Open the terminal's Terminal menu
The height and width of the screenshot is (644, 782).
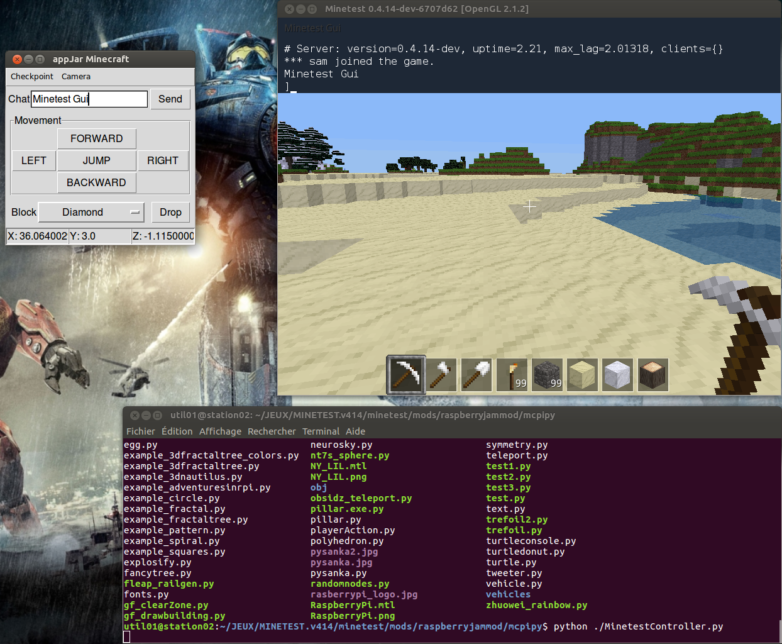click(320, 431)
